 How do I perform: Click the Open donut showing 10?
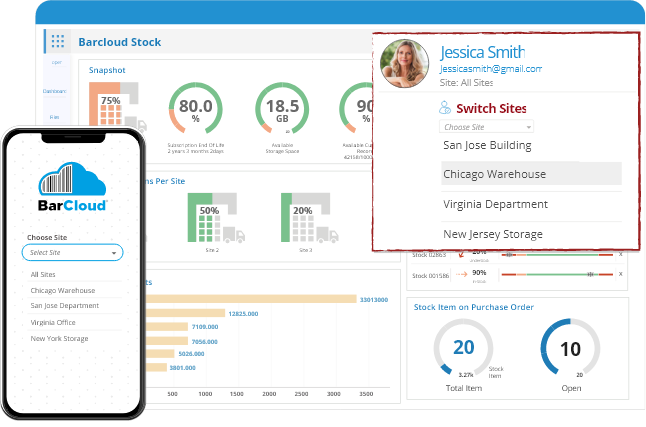click(x=570, y=347)
